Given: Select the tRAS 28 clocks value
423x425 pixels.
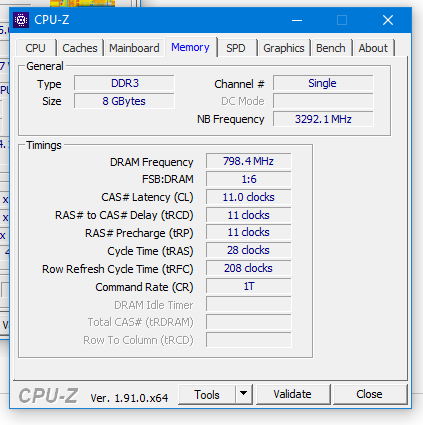Looking at the screenshot, I should (x=249, y=250).
